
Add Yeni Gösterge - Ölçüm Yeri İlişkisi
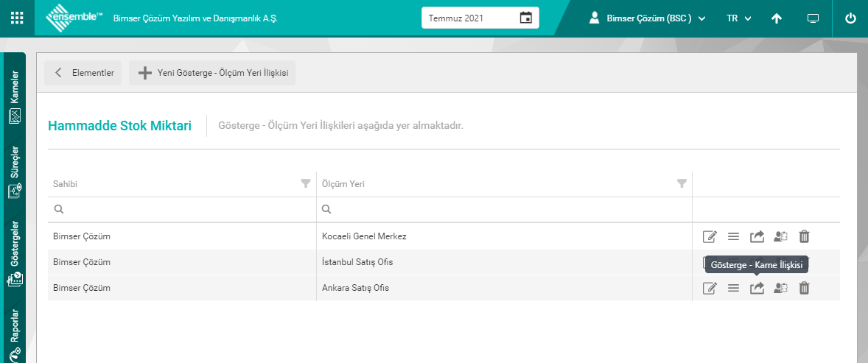(212, 73)
